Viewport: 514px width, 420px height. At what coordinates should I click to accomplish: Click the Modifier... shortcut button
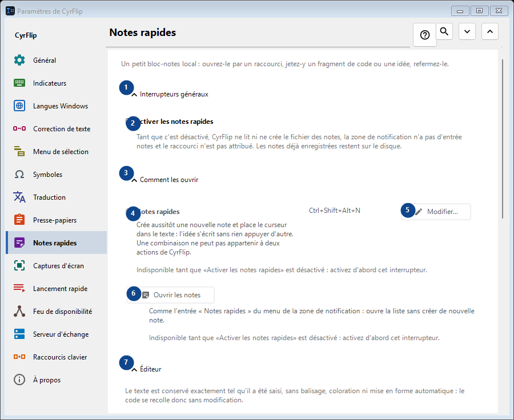[436, 212]
